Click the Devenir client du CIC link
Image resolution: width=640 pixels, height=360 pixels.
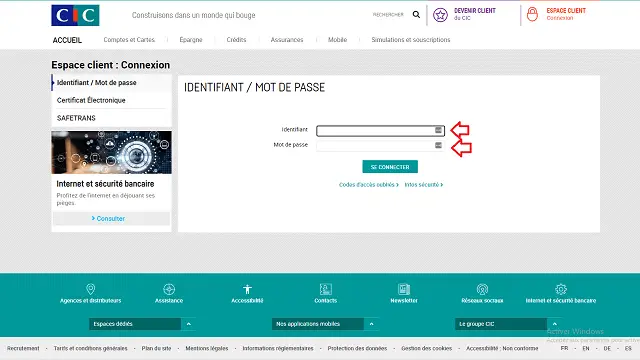[475, 14]
